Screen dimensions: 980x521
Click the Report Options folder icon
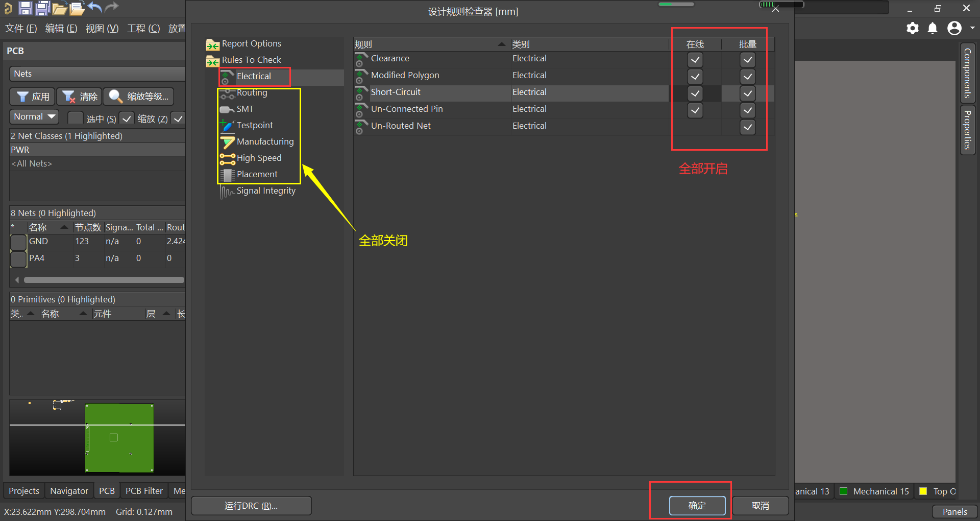(212, 44)
